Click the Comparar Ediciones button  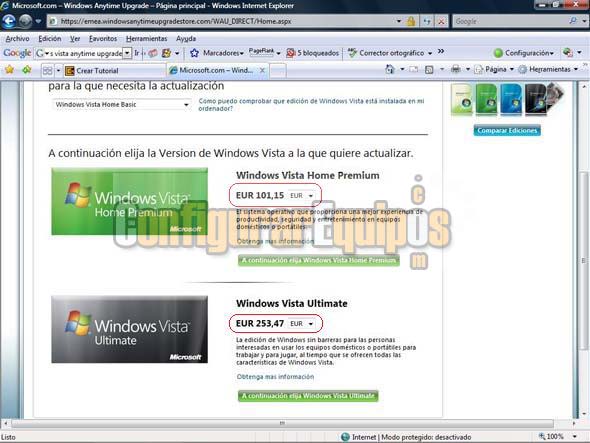[x=507, y=131]
